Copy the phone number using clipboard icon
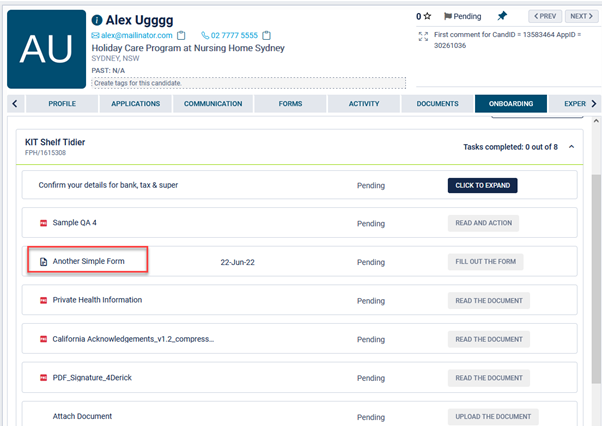 267,35
